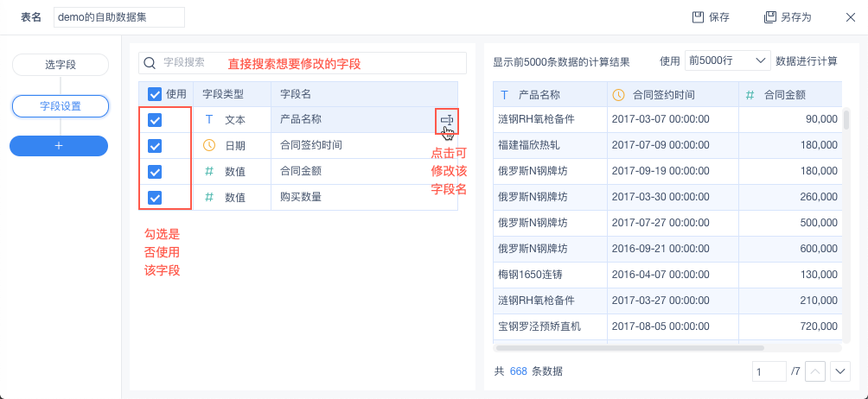
Task: Open the 前5000行 row-count dropdown
Action: (x=727, y=60)
